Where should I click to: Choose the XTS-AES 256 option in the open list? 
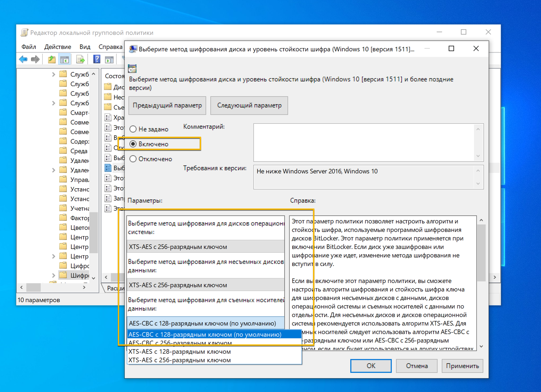tap(215, 360)
